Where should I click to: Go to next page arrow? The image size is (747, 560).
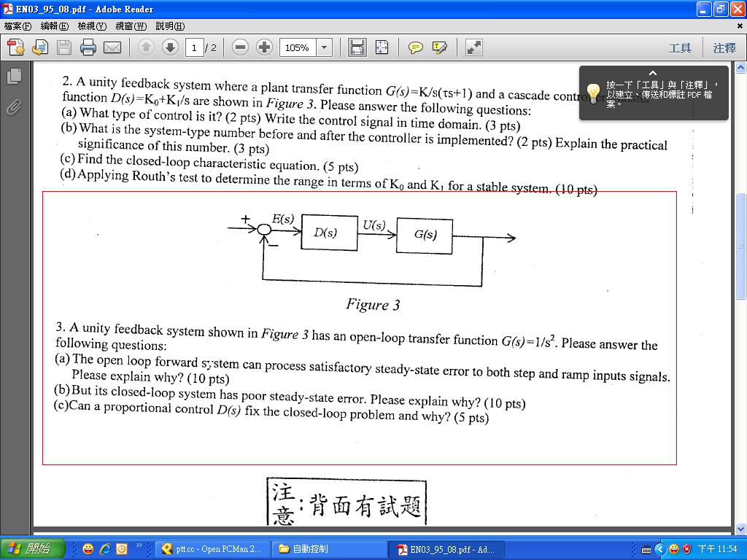pos(170,47)
